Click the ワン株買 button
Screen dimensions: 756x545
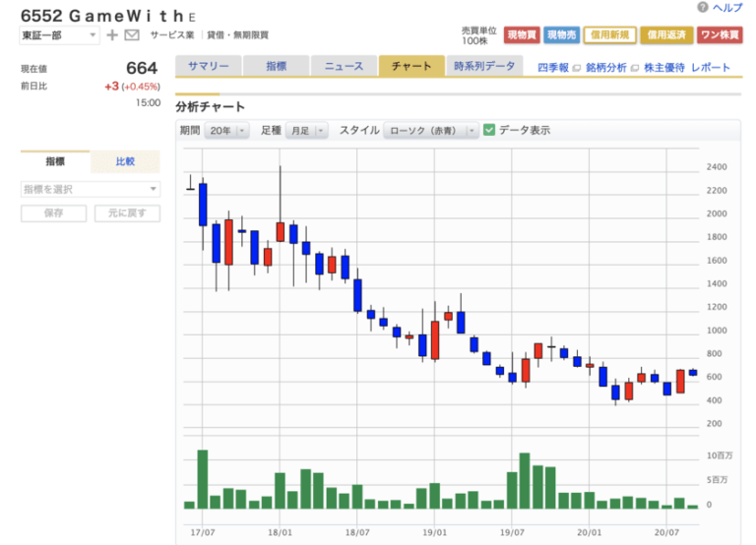[x=721, y=35]
